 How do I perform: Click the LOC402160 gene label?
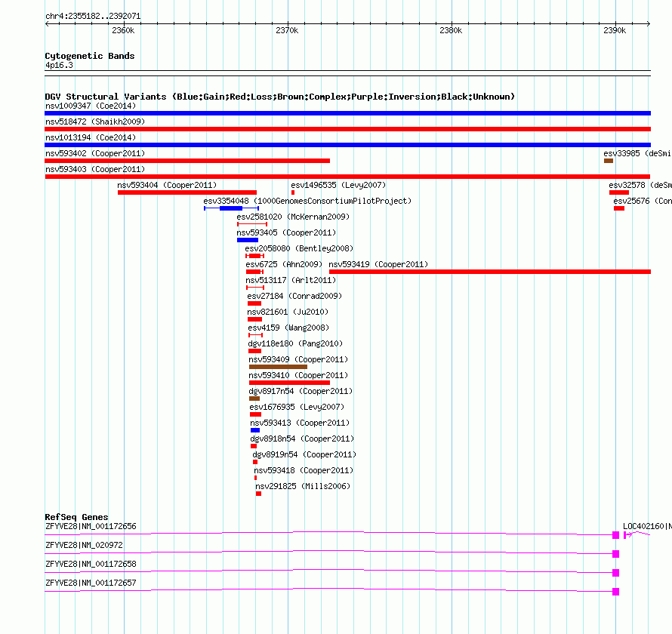647,527
